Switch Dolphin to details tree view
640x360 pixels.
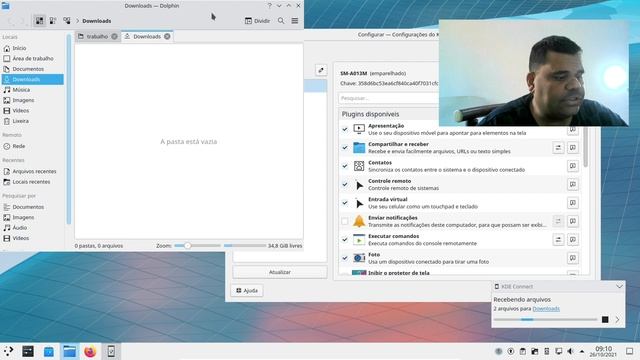[67, 21]
